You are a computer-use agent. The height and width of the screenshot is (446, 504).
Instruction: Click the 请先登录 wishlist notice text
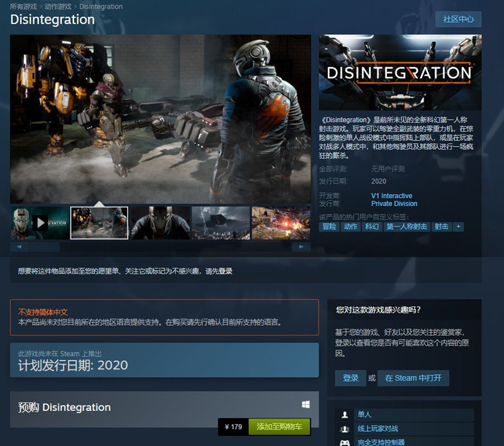pos(219,271)
